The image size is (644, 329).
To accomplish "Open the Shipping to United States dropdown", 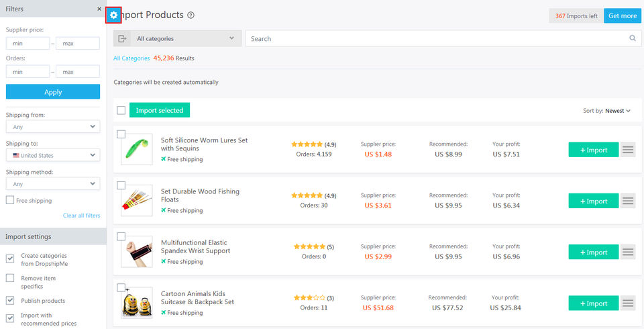I will (53, 155).
